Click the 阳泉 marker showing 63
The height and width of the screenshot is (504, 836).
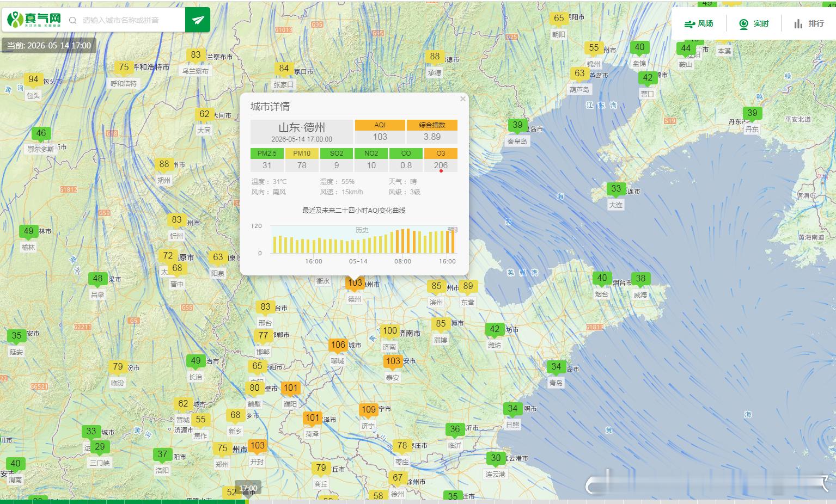218,257
